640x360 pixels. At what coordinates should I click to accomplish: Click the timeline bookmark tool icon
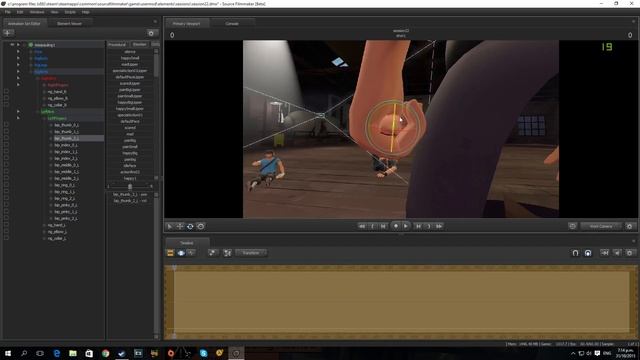[212, 253]
